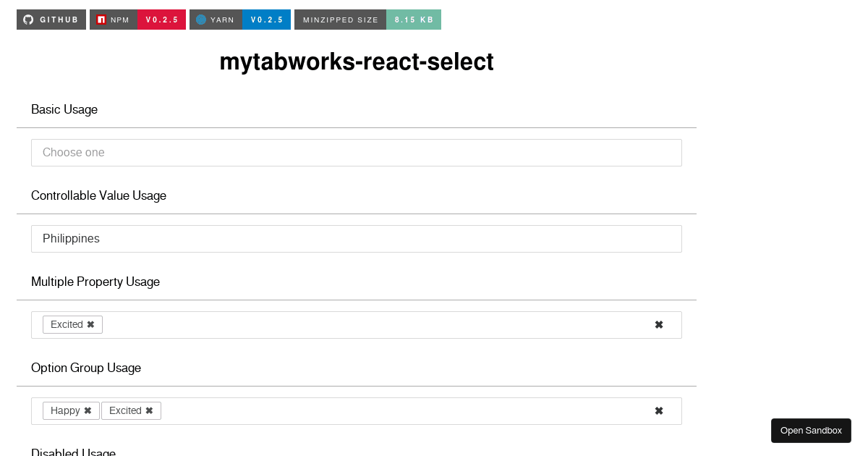Click the Yarn logo icon

pos(200,20)
